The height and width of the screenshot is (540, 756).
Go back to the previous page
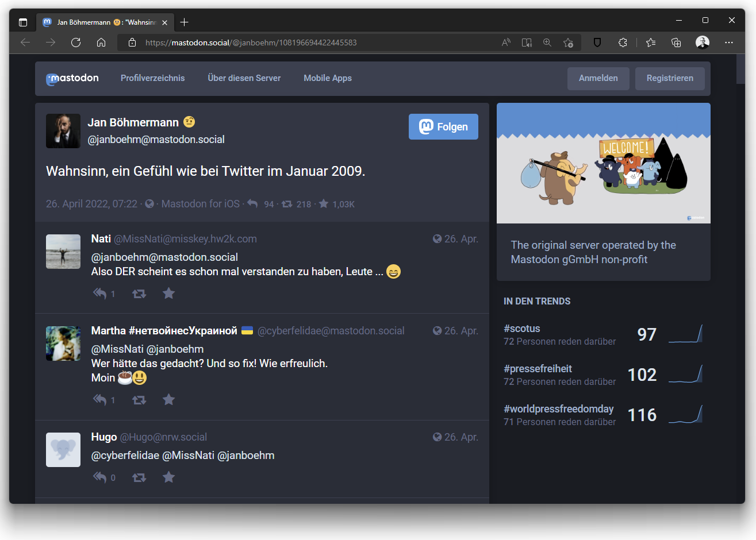(25, 43)
